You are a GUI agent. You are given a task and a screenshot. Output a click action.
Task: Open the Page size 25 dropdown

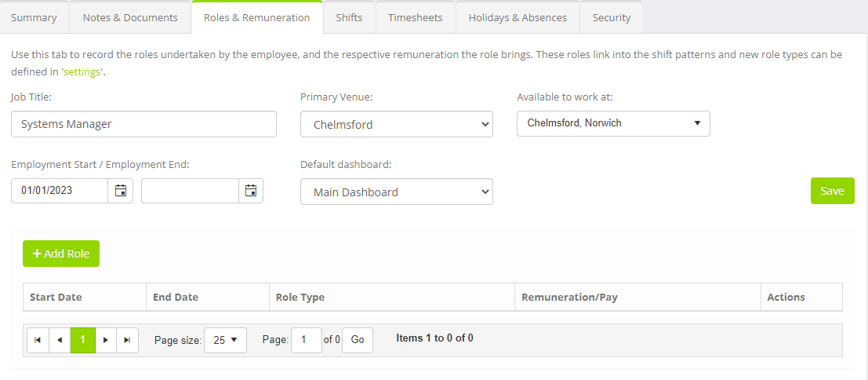(x=225, y=340)
